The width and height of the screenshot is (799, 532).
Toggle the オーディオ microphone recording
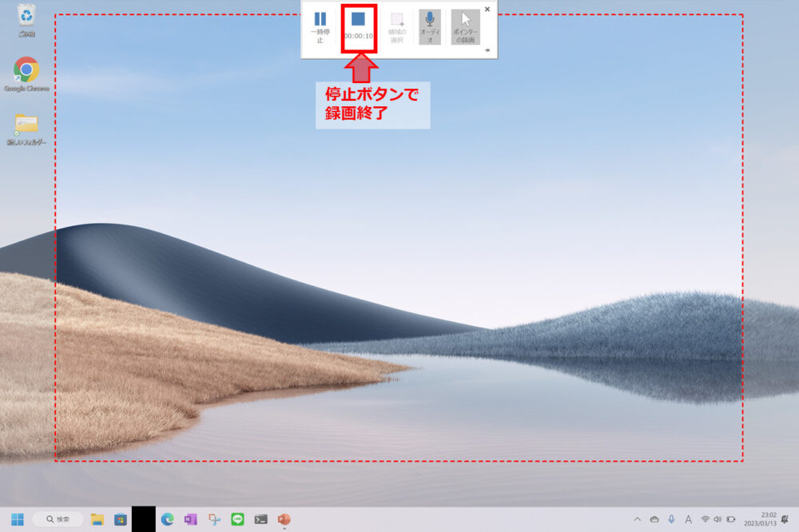click(x=430, y=27)
